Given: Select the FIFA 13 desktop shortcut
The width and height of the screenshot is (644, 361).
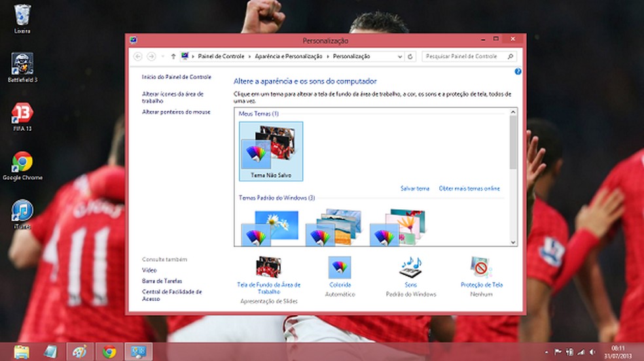Looking at the screenshot, I should pyautogui.click(x=22, y=116).
